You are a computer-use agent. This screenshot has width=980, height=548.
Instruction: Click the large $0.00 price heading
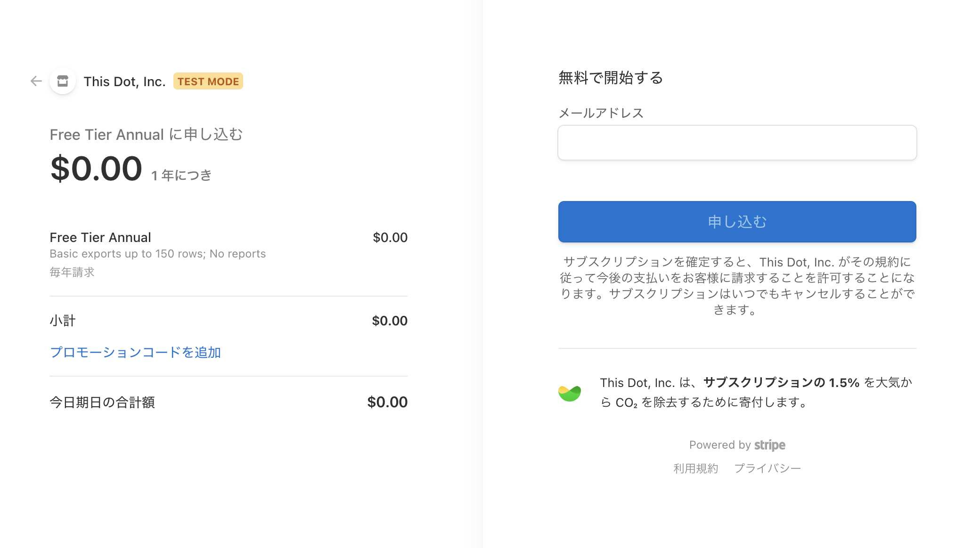[96, 169]
